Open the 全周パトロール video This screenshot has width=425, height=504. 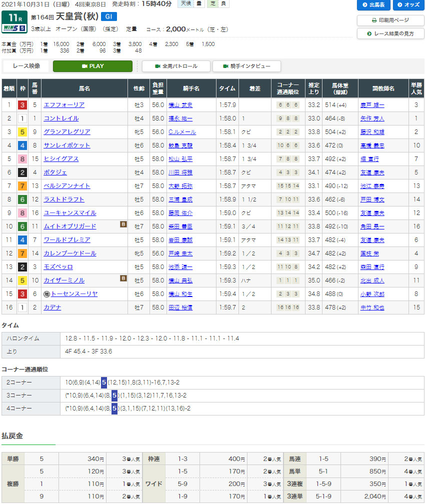pos(176,66)
